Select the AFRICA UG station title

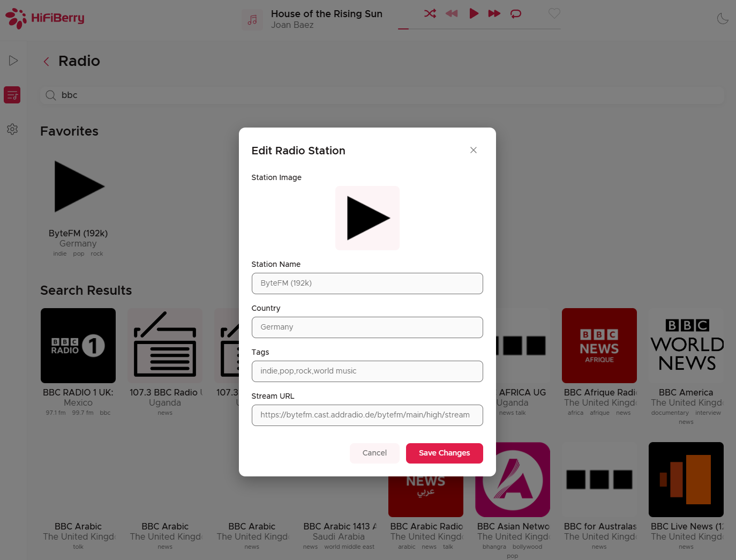pos(522,393)
